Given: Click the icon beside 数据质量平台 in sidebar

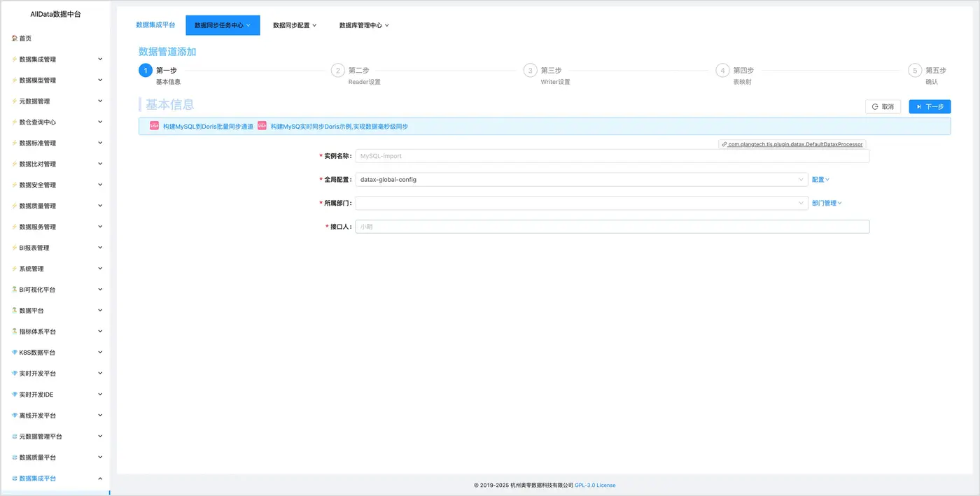Looking at the screenshot, I should [x=15, y=458].
